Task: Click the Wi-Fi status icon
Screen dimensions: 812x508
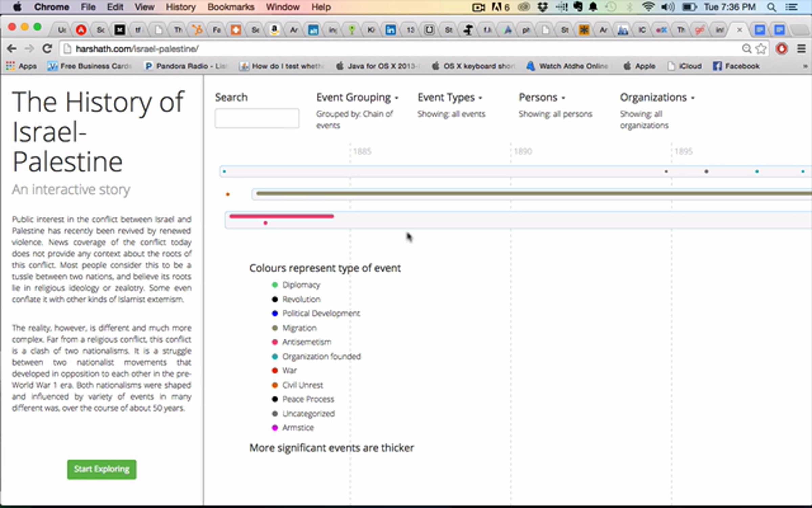Action: (x=648, y=7)
